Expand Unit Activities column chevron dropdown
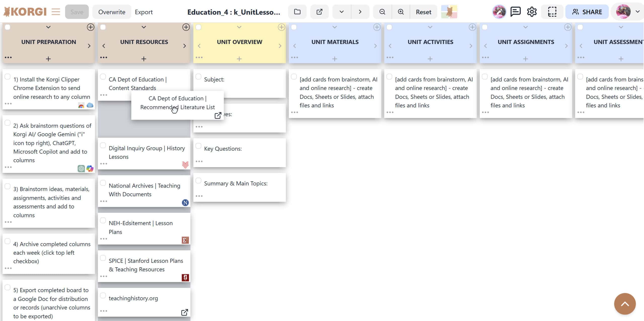Screen dimensions: 644x321 [430, 27]
